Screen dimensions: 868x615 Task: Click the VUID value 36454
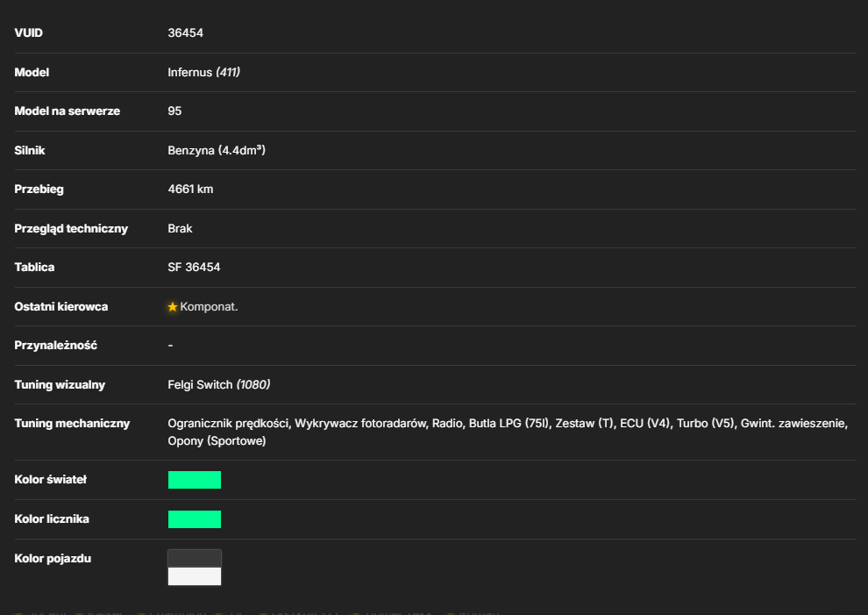(186, 32)
